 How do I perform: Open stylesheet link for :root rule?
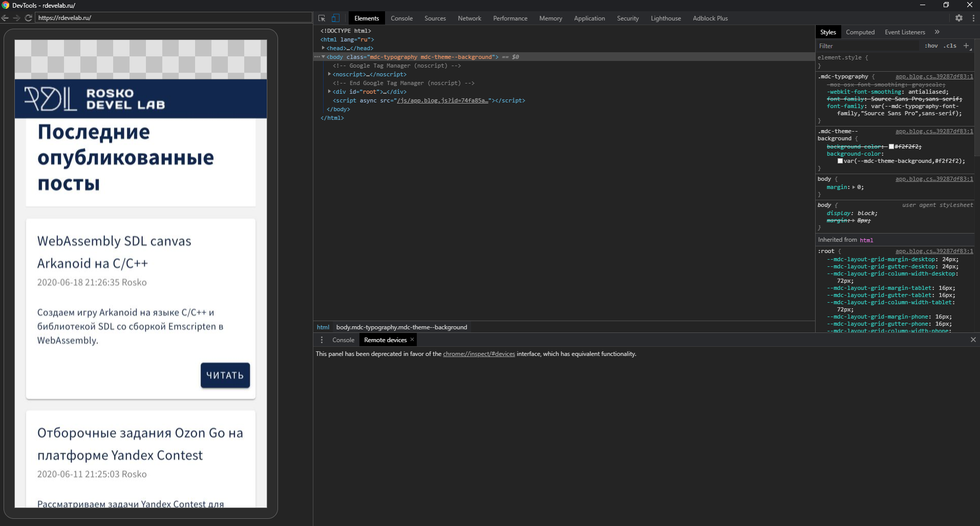(x=934, y=251)
